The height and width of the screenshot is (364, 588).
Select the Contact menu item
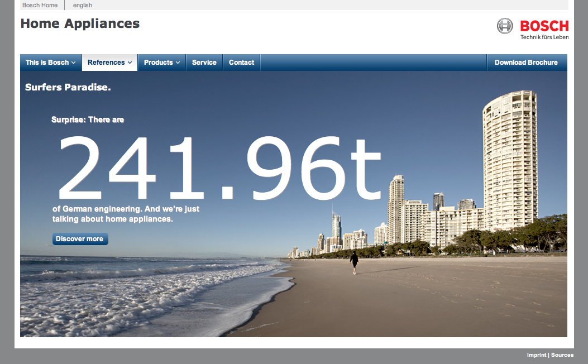point(241,63)
